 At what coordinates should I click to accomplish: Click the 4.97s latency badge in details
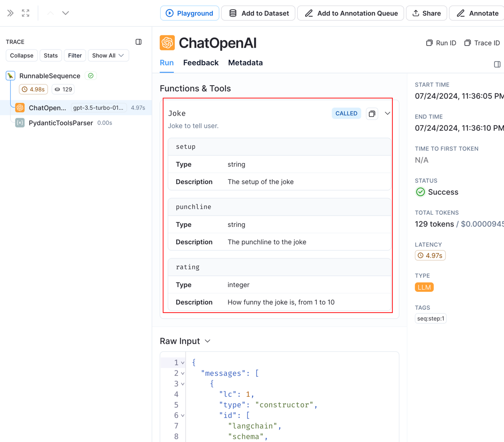pos(431,256)
